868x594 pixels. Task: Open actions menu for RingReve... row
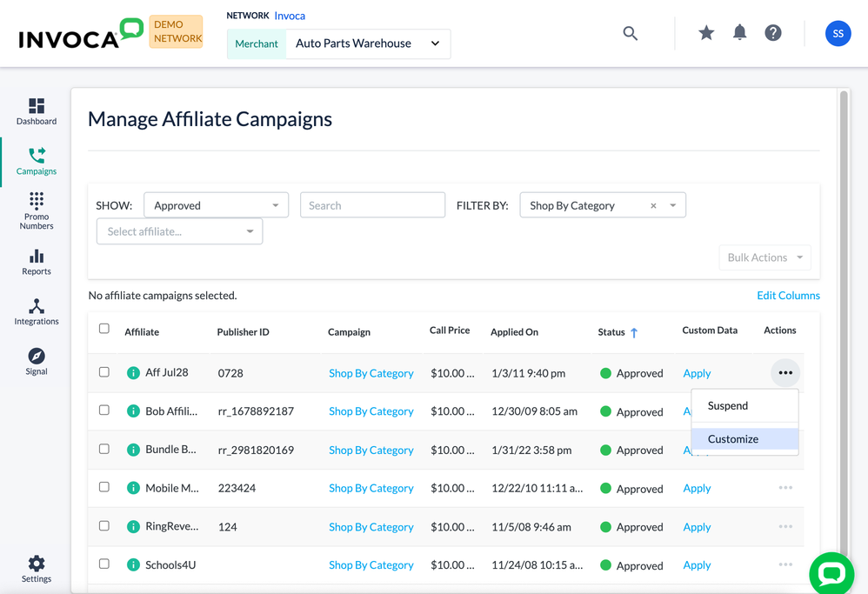click(x=785, y=526)
